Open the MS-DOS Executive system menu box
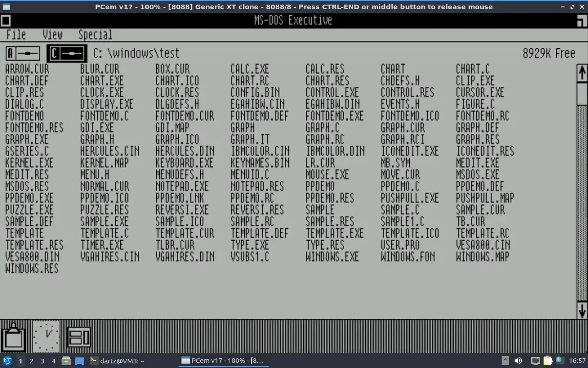 [6, 21]
